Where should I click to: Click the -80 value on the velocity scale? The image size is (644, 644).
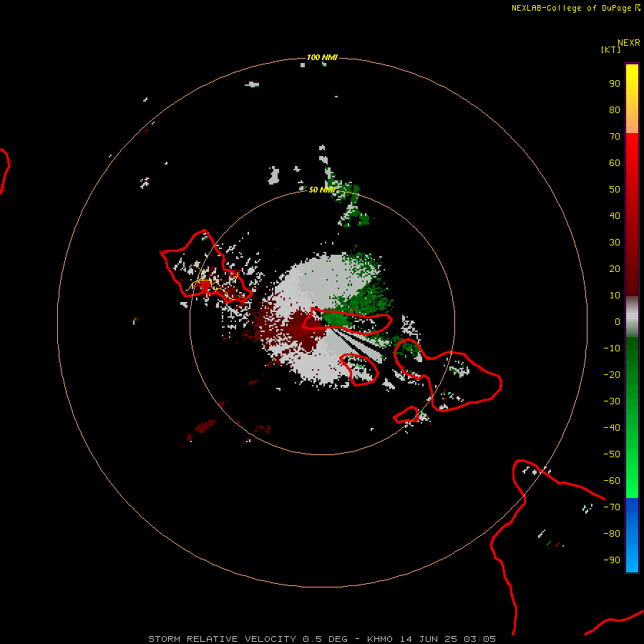point(612,534)
